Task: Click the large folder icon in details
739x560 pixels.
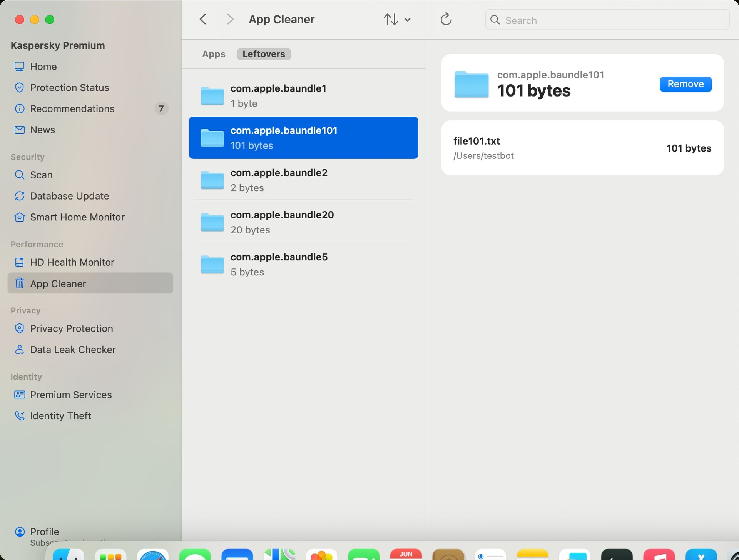Action: (x=471, y=84)
